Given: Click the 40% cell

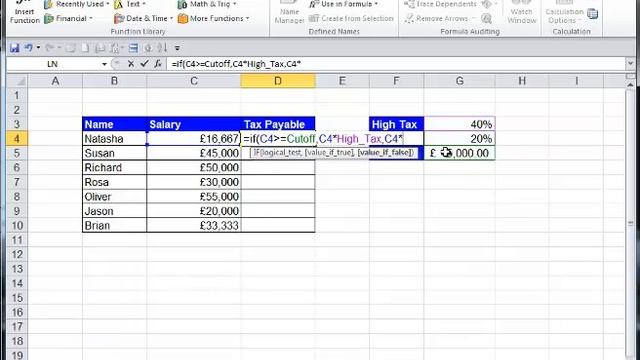Looking at the screenshot, I should (460, 124).
